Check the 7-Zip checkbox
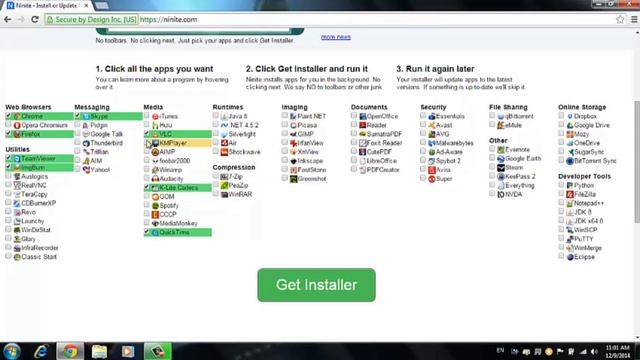Viewport: 640px width, 360px height. (x=216, y=176)
